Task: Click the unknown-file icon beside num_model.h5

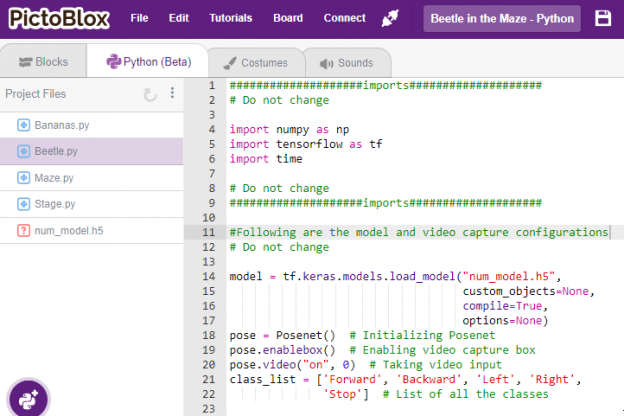Action: pos(23,230)
